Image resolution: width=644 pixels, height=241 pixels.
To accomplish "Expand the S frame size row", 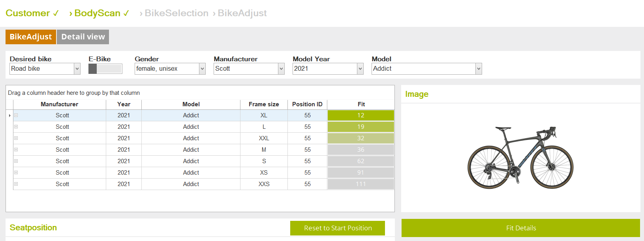I will point(16,161).
